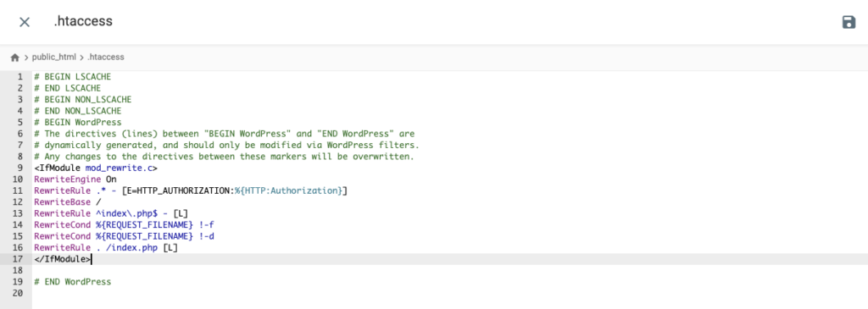Click '# BEGIN WordPress' comment line
868x309 pixels.
77,123
